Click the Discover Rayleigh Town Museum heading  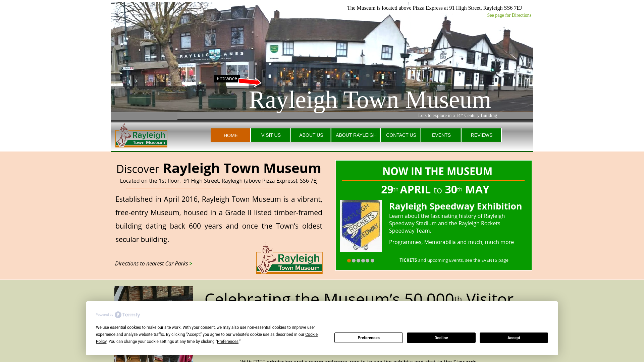click(219, 168)
